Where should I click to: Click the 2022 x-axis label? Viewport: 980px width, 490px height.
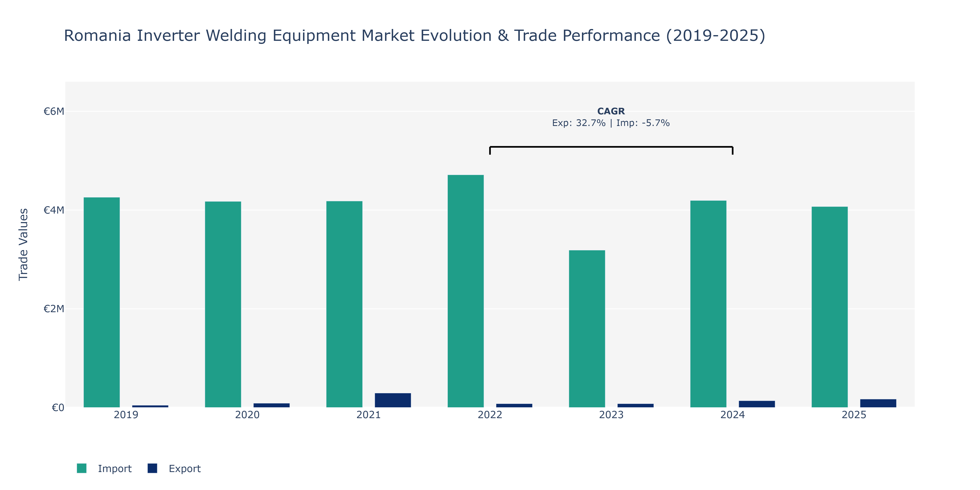[490, 415]
